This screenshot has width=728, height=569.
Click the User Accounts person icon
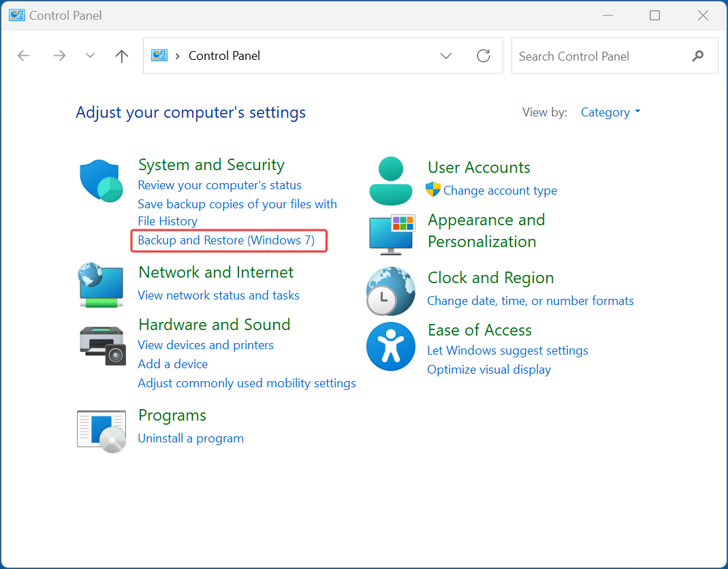click(x=391, y=181)
